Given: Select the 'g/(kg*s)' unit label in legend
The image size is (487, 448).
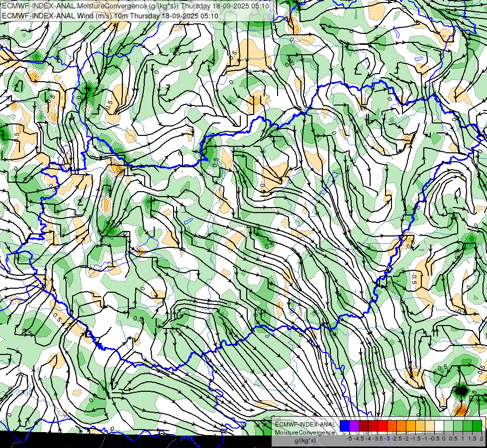Looking at the screenshot, I should click(305, 441).
